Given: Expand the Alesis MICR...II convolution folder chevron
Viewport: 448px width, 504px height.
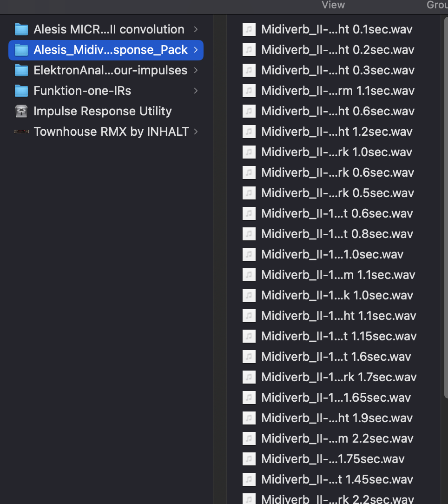Looking at the screenshot, I should pyautogui.click(x=196, y=30).
